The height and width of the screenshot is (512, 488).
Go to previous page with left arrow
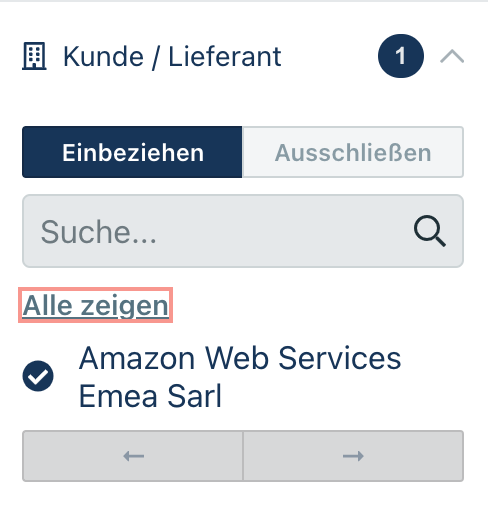pos(133,456)
